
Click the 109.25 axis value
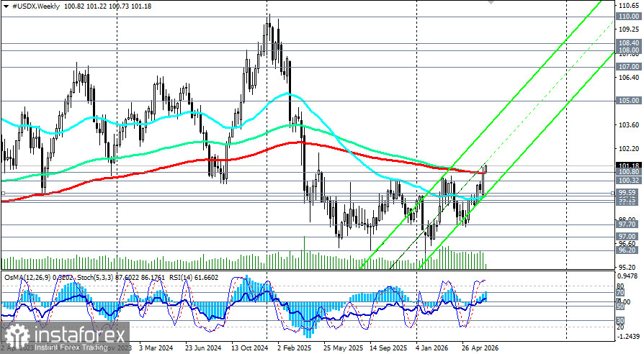(629, 29)
